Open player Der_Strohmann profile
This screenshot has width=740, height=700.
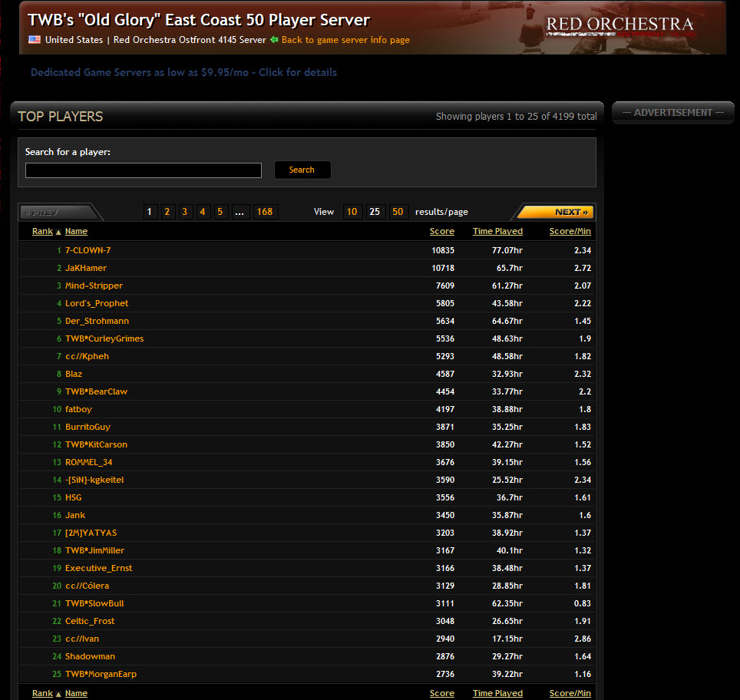coord(97,321)
